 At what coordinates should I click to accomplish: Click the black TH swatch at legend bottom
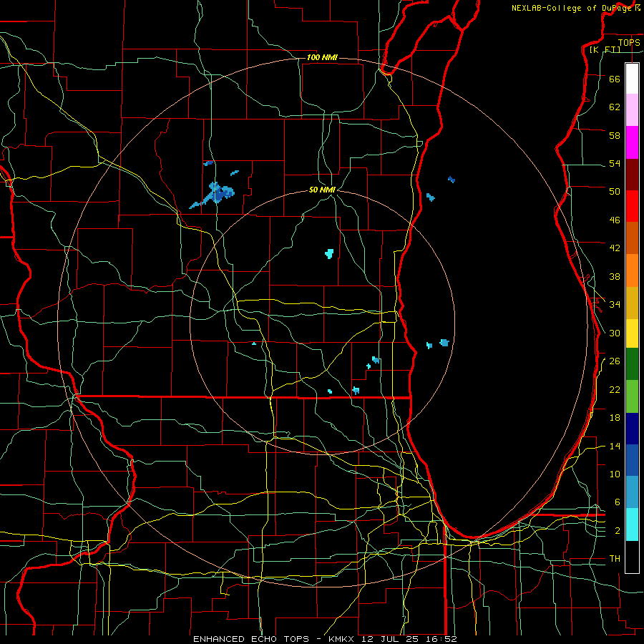[632, 557]
